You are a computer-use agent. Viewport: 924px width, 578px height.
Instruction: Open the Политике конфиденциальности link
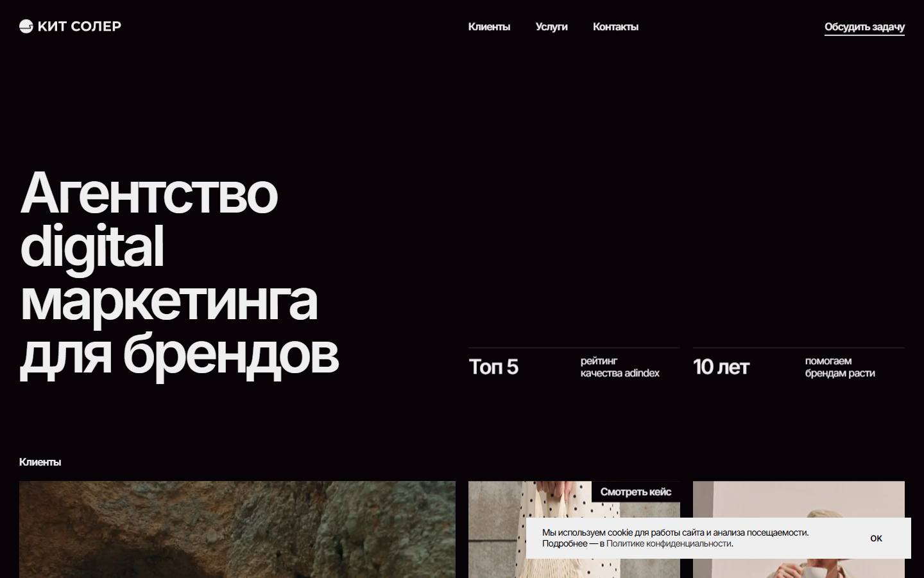(669, 544)
